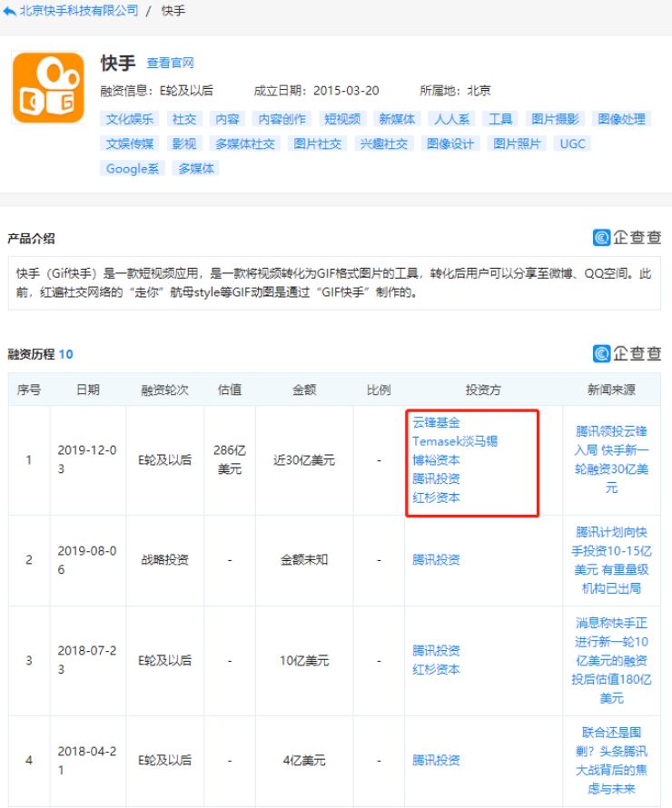Click 红杉资本 in the 2018-07-23 row
The width and height of the screenshot is (672, 808).
[436, 669]
